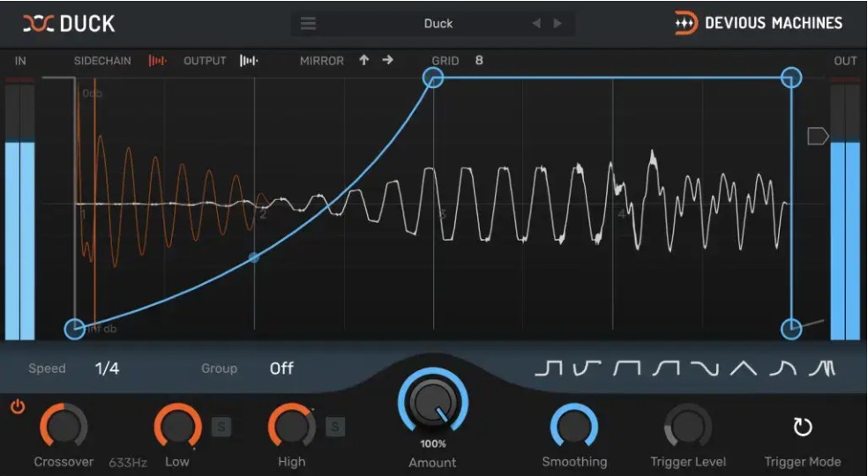The image size is (868, 476).
Task: Open the Grid value 8 selector
Action: pos(479,61)
